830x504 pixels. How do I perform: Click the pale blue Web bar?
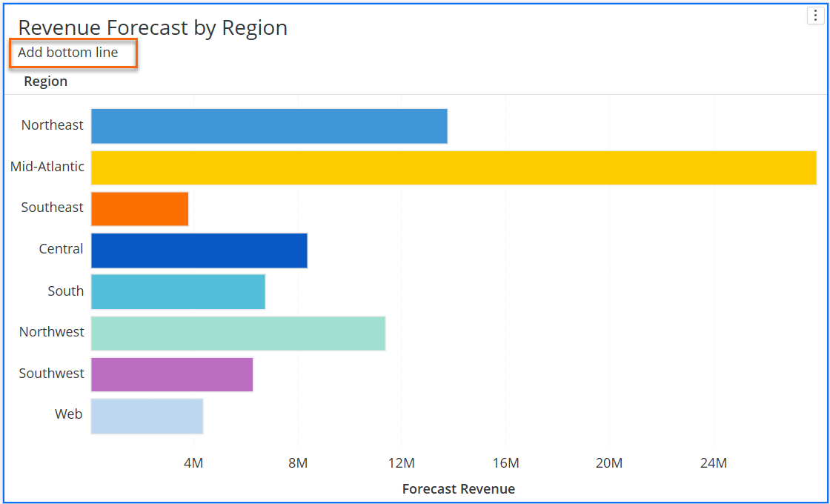point(147,416)
